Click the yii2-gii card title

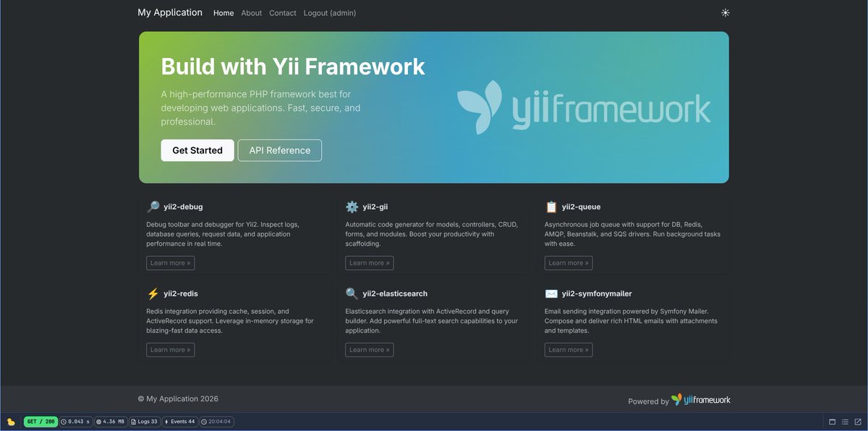coord(375,207)
